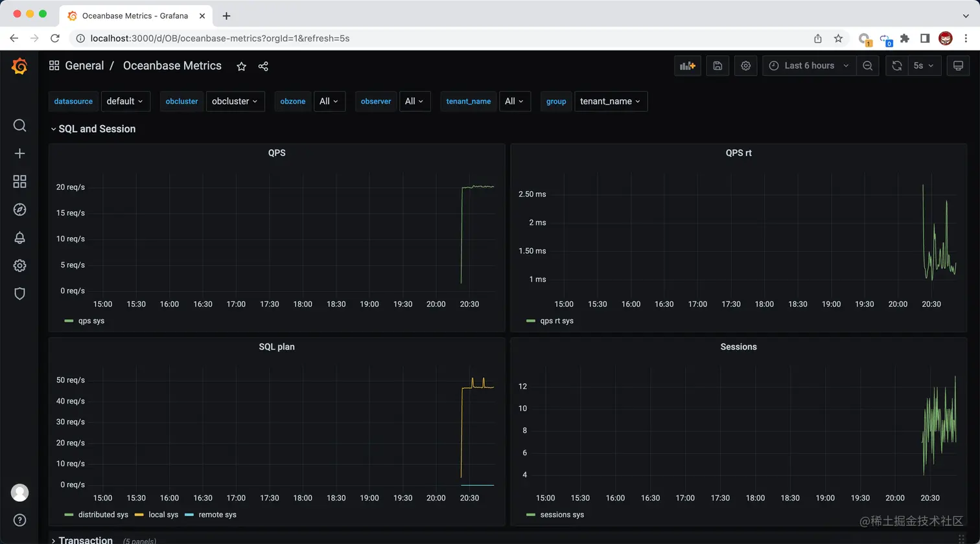Click the group variable label
The height and width of the screenshot is (544, 980).
tap(556, 101)
